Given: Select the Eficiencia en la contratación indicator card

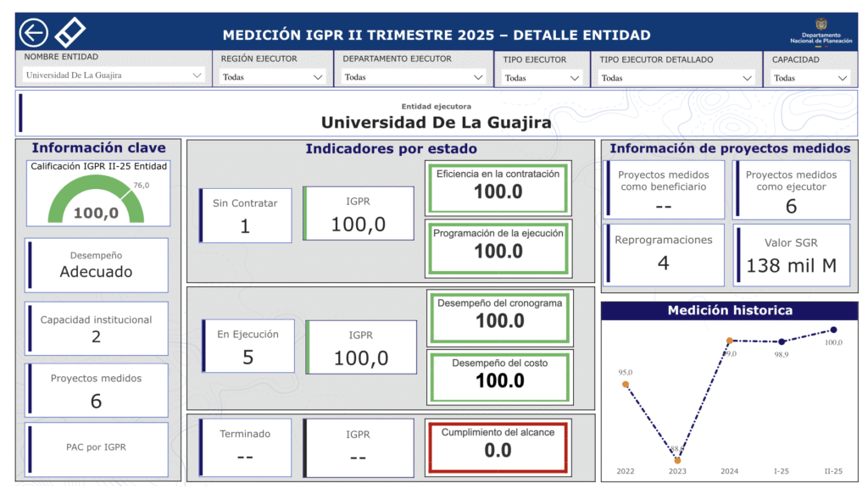Looking at the screenshot, I should [x=498, y=187].
